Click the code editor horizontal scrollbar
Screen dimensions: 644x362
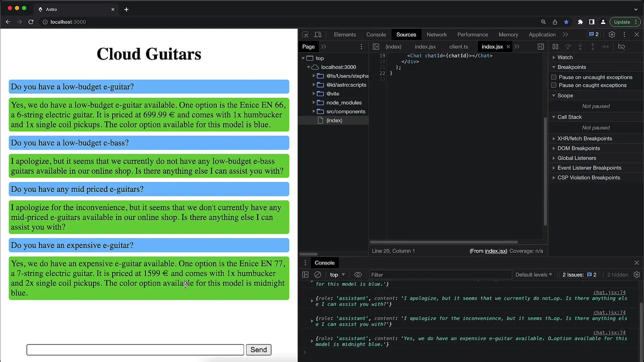[444, 242]
